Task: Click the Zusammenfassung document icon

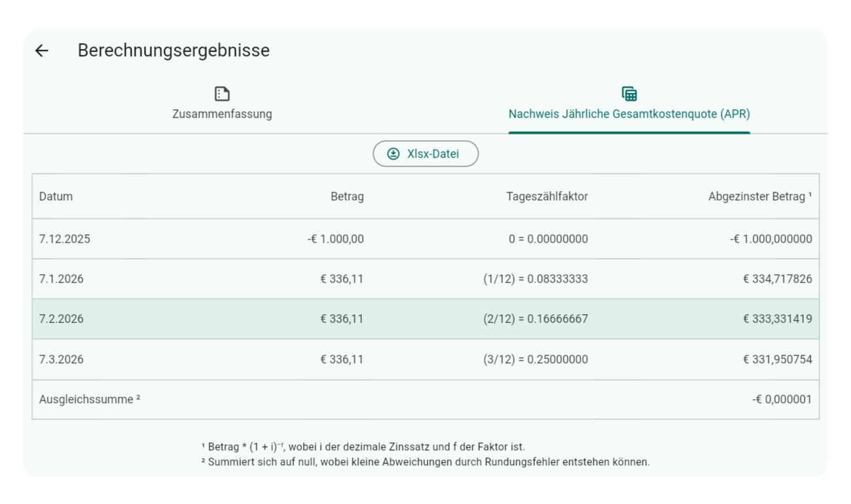Action: (222, 94)
